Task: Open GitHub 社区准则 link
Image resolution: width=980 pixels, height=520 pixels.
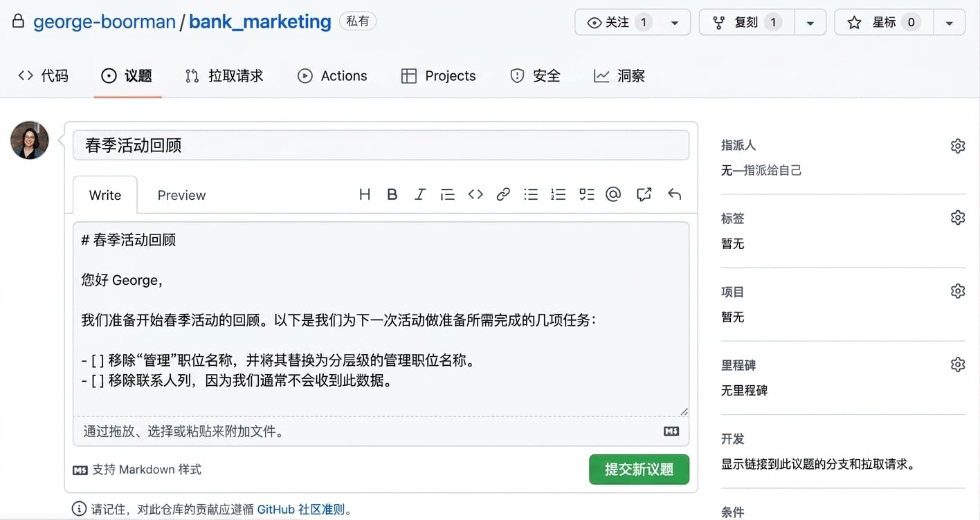Action: (x=301, y=510)
